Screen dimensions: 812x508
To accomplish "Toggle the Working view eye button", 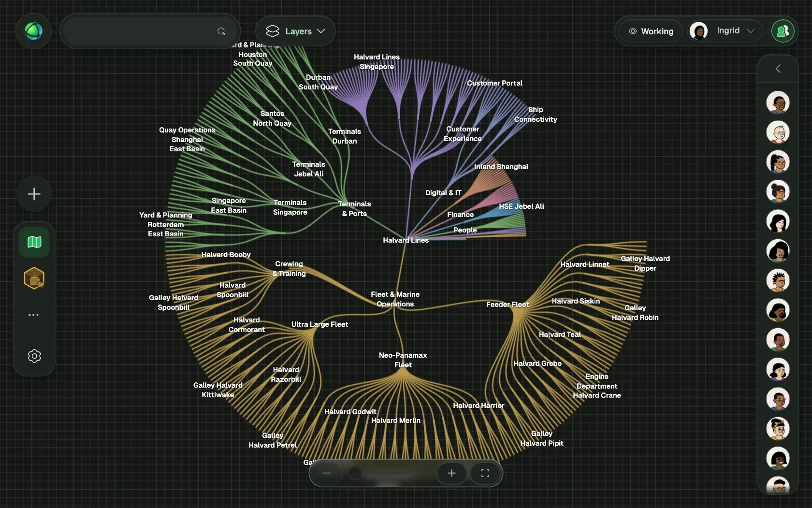I will (x=651, y=31).
